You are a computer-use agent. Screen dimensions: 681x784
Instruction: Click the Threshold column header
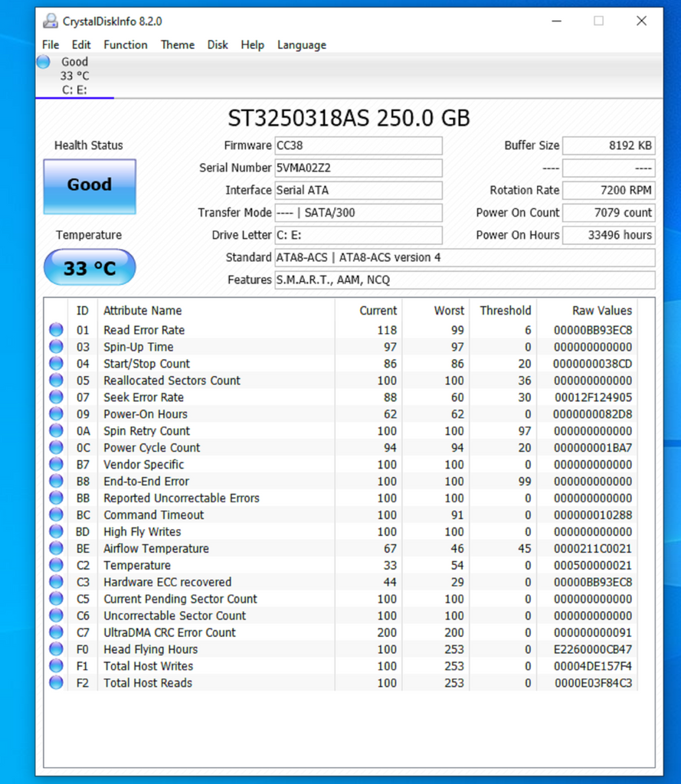click(x=503, y=311)
